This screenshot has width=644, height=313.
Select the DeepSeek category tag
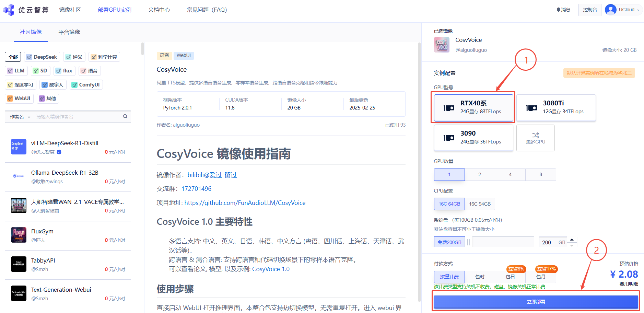pyautogui.click(x=42, y=57)
